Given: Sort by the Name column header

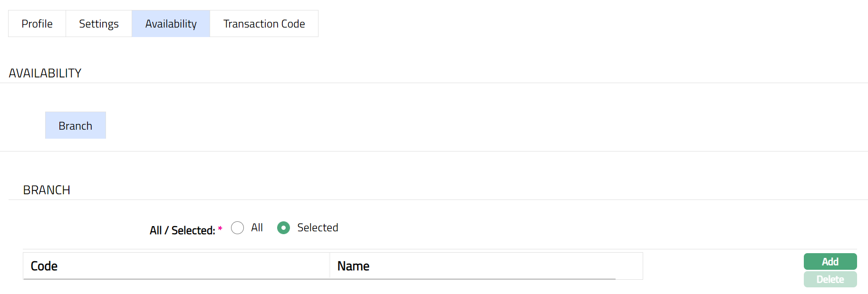Looking at the screenshot, I should [x=353, y=266].
